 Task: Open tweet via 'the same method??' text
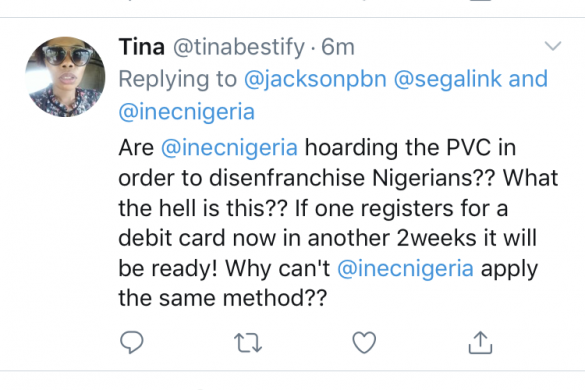[x=223, y=298]
